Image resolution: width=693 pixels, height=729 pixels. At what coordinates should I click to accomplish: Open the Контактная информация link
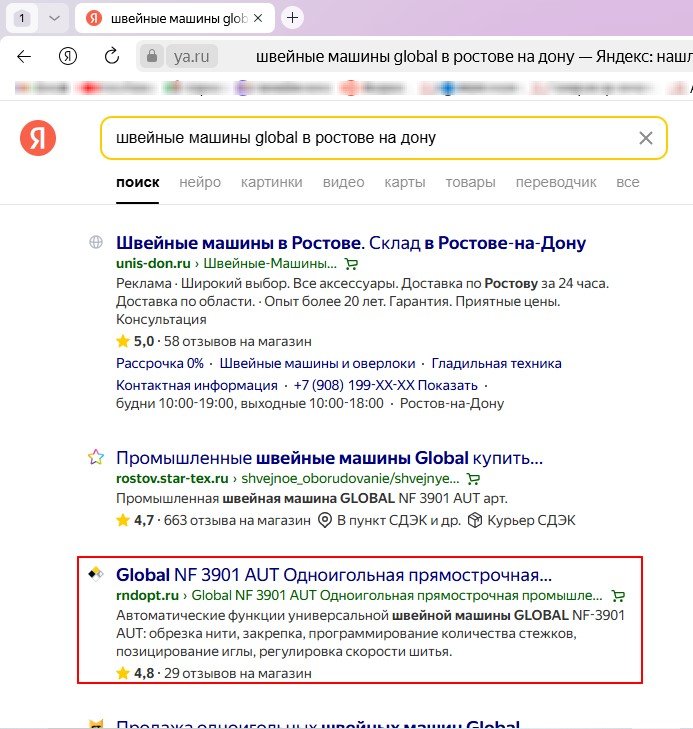(x=196, y=385)
